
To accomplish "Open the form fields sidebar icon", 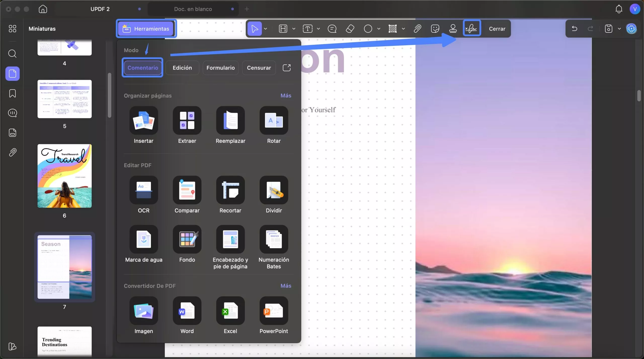I will pos(12,133).
